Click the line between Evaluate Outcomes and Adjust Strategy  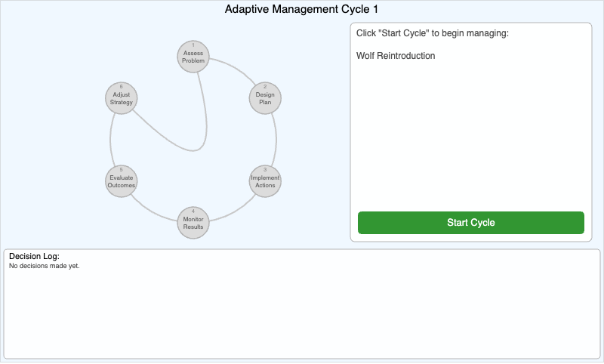pyautogui.click(x=110, y=140)
